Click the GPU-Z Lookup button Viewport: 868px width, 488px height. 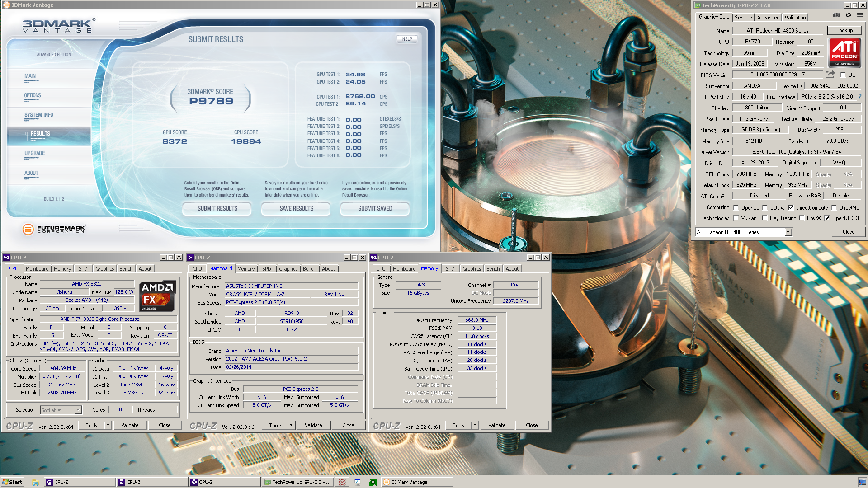(844, 30)
